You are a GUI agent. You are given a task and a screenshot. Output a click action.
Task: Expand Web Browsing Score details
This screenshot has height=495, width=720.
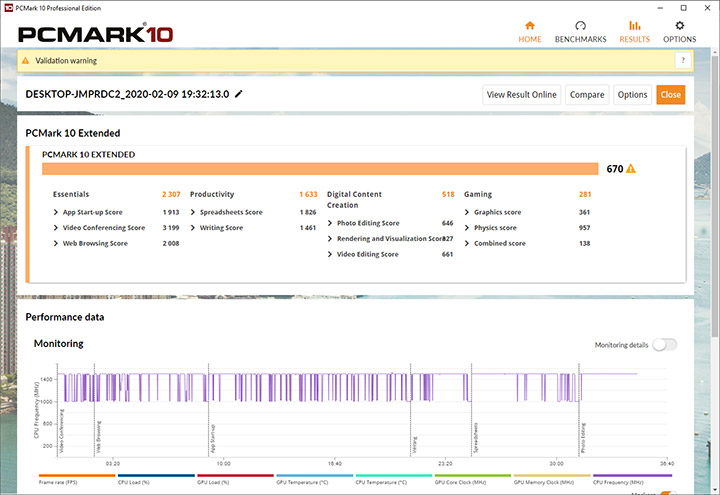[x=56, y=243]
